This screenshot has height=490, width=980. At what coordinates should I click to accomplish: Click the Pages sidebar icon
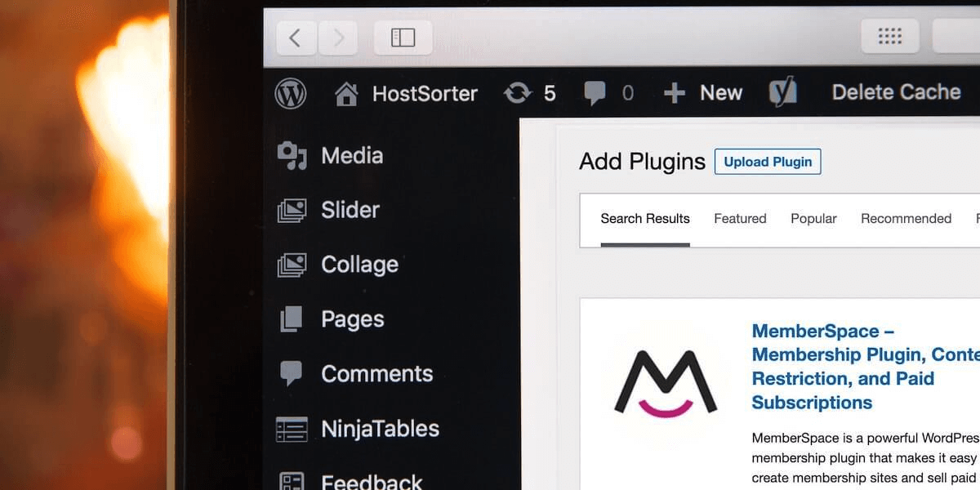pyautogui.click(x=292, y=319)
